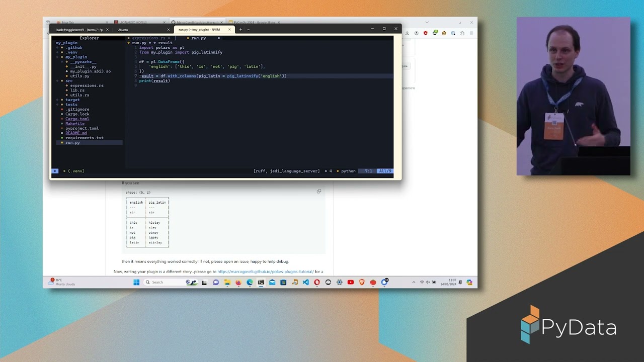Open the Brave browser taskbar icon
The width and height of the screenshot is (644, 362).
pos(362,282)
